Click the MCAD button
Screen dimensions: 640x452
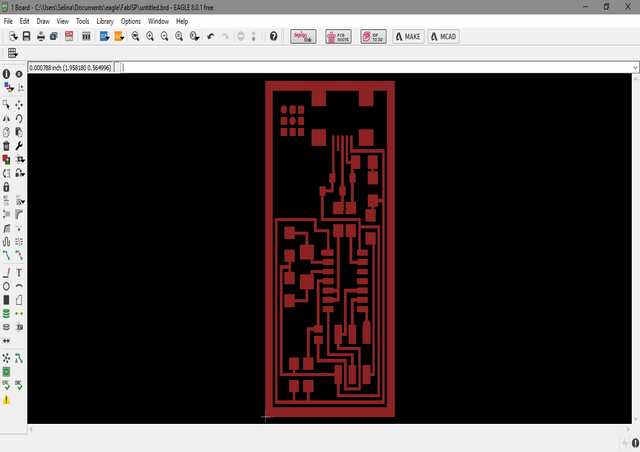click(444, 37)
